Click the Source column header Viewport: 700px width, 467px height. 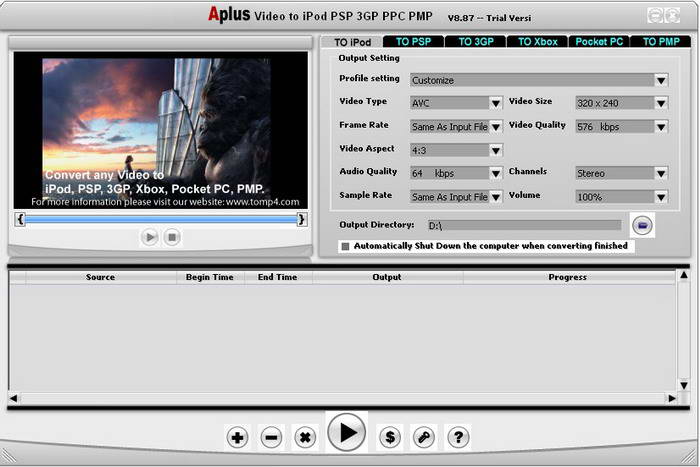[x=100, y=277]
